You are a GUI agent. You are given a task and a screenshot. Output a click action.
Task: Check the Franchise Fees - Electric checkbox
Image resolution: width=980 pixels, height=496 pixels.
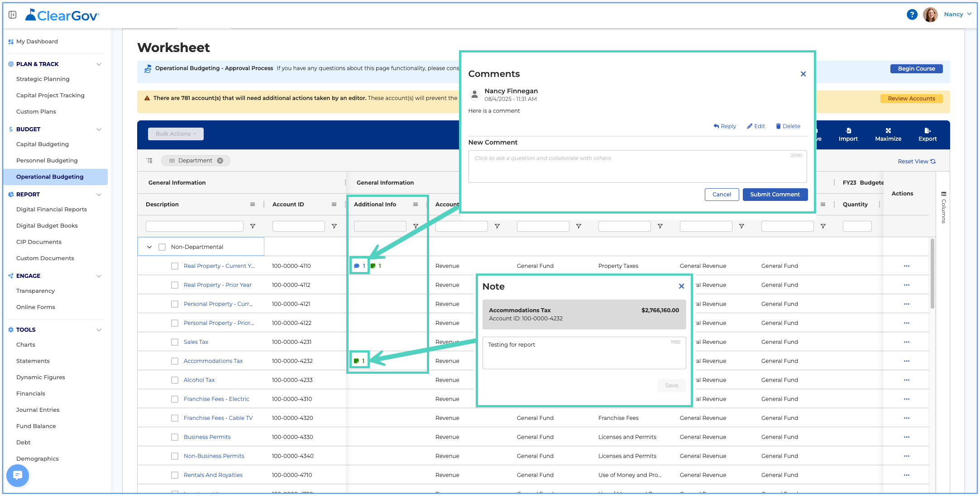click(175, 399)
